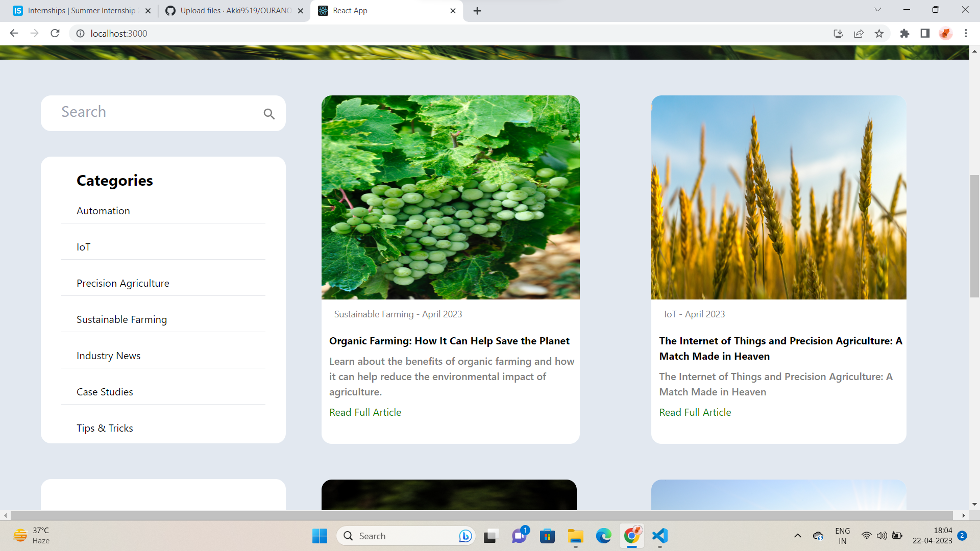The width and height of the screenshot is (980, 551).
Task: Click the horizontal page scrollbar
Action: 482,515
